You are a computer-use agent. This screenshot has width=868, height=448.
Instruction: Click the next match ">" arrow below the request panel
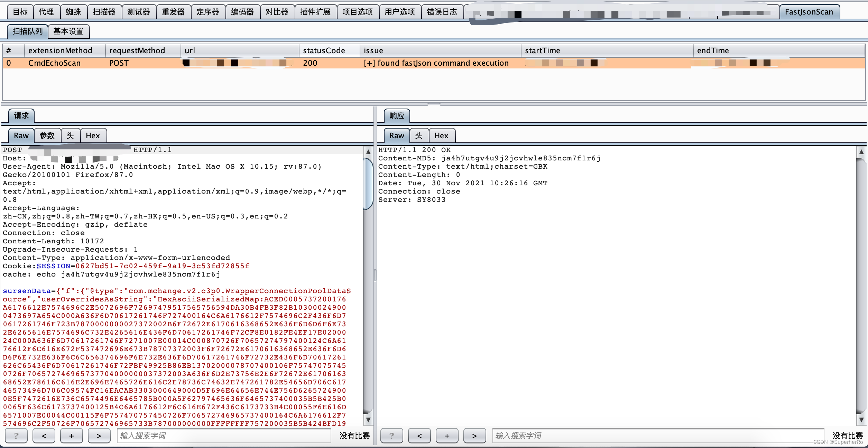point(99,436)
